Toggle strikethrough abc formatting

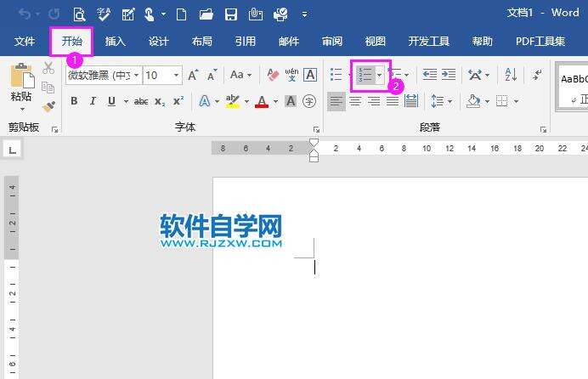click(141, 101)
